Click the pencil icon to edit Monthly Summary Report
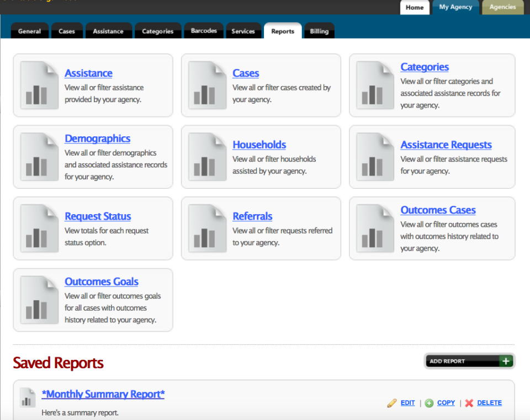Image resolution: width=530 pixels, height=420 pixels. 393,403
